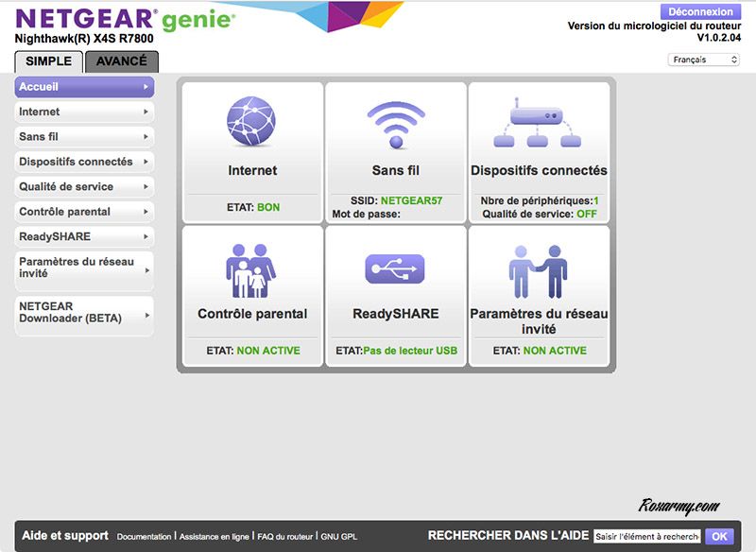Open the guest network handshake icon
Viewport: 756px width, 552px height.
point(539,270)
